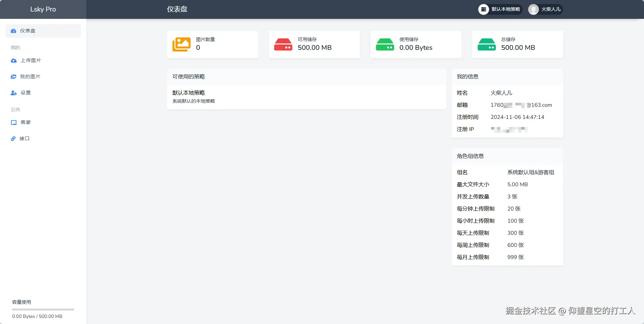This screenshot has height=324, width=644.
Task: Click the 总储存 label
Action: point(508,39)
